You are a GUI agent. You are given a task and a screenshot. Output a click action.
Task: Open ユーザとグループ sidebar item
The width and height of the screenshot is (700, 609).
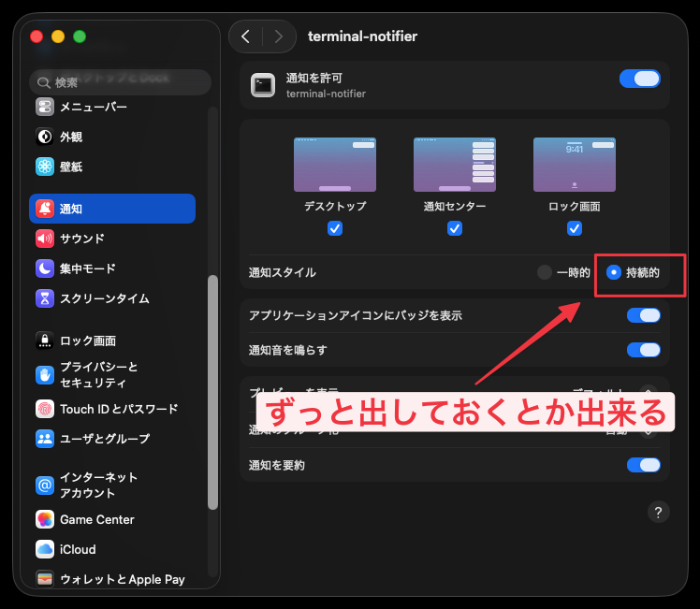(104, 439)
